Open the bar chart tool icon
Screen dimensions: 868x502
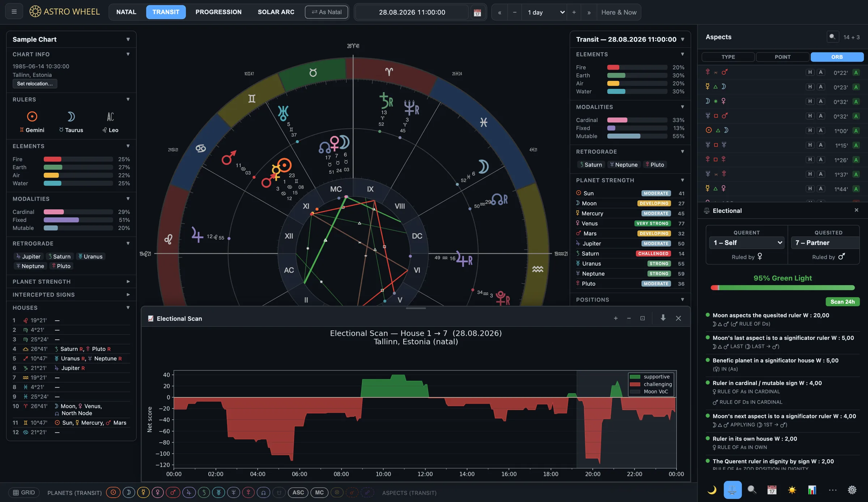(812, 490)
